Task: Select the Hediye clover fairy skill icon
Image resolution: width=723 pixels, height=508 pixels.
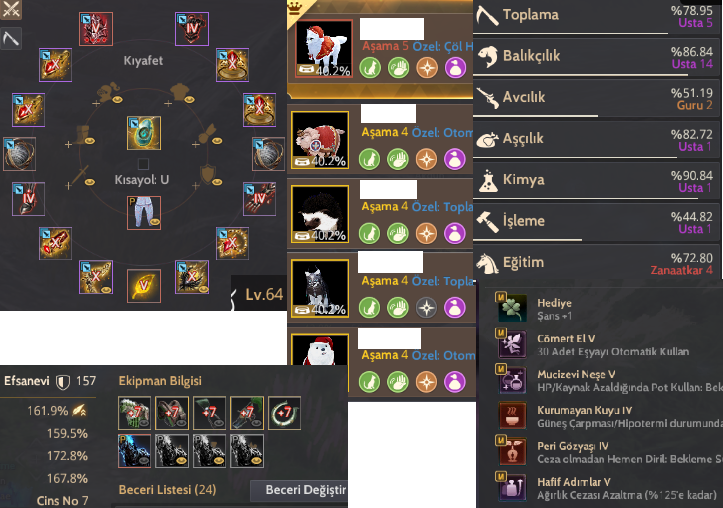Action: click(512, 308)
